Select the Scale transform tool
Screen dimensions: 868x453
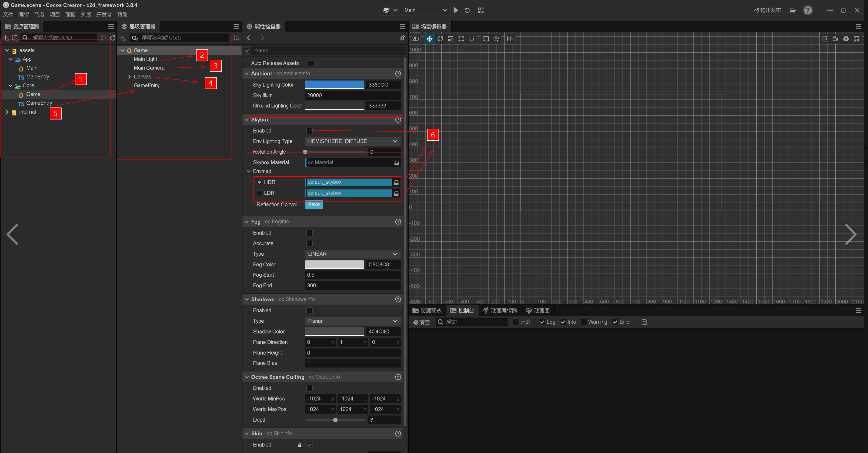(450, 39)
